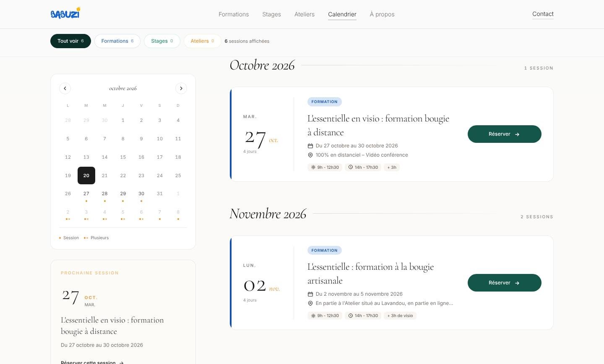Go to previous month in calendar
This screenshot has width=604, height=364.
[x=65, y=88]
